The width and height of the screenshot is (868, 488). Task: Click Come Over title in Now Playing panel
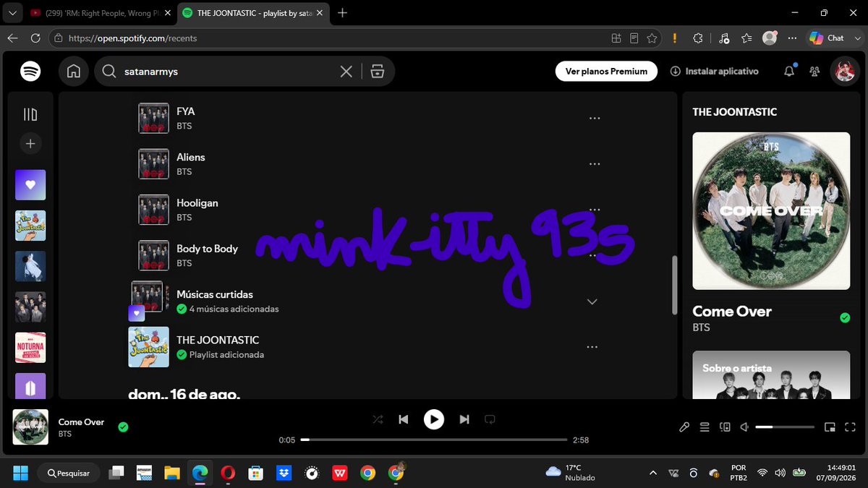[732, 312]
